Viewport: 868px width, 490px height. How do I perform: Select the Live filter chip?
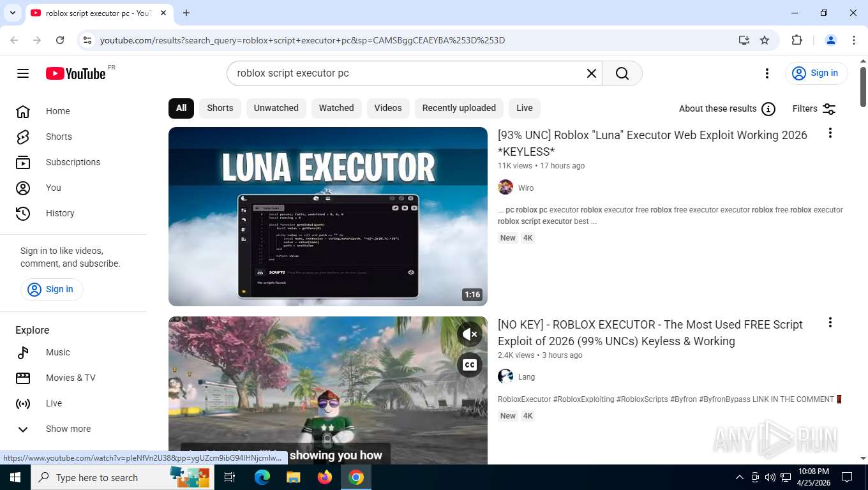tap(525, 108)
